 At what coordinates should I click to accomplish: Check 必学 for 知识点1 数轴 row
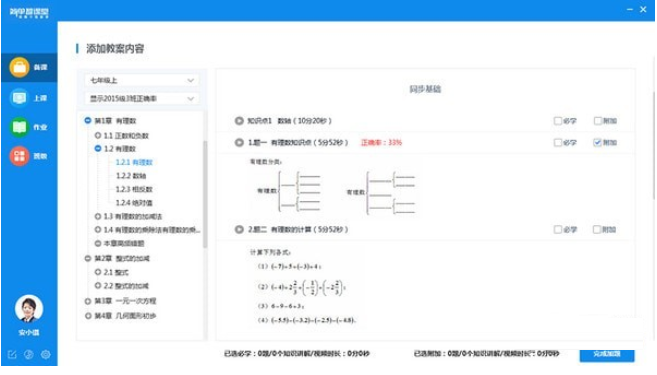click(558, 121)
